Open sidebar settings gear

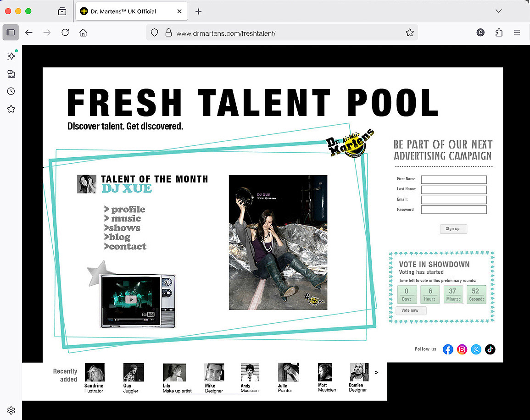[x=11, y=410]
